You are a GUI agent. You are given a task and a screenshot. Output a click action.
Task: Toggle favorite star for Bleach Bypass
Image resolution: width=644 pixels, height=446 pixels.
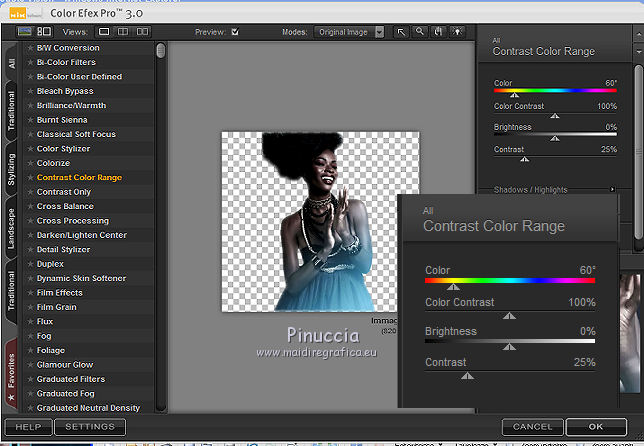(x=30, y=91)
